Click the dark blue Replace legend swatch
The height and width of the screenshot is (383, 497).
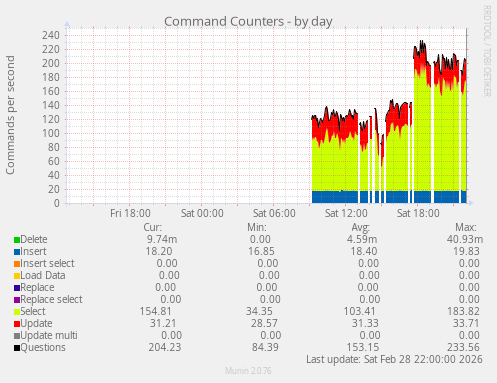(17, 288)
